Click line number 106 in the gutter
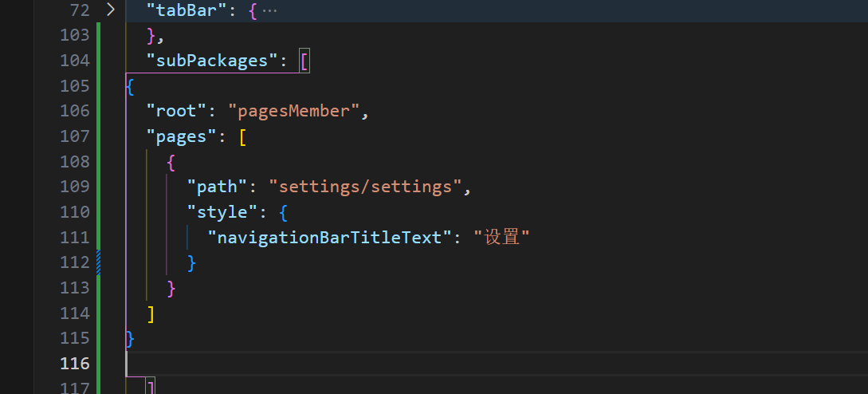The image size is (868, 394). click(75, 111)
